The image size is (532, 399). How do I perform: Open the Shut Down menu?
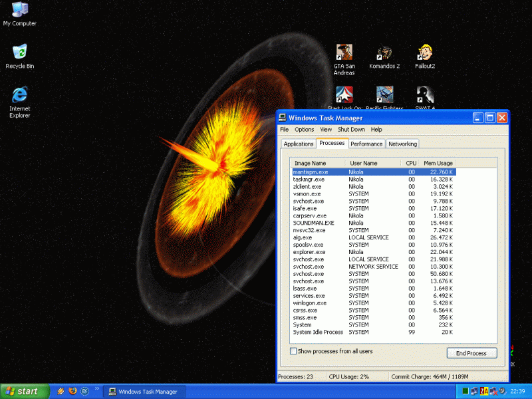(351, 130)
